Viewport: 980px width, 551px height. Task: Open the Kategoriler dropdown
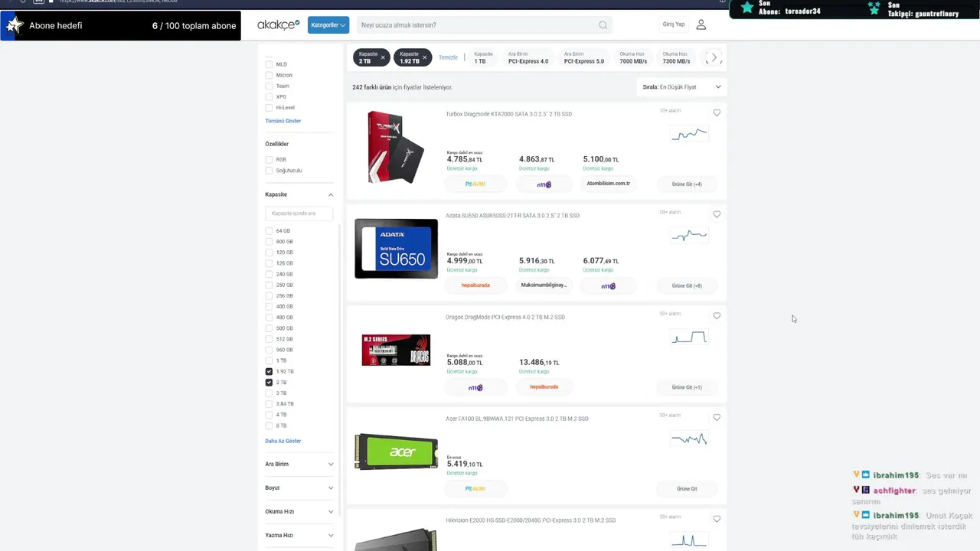pos(328,25)
